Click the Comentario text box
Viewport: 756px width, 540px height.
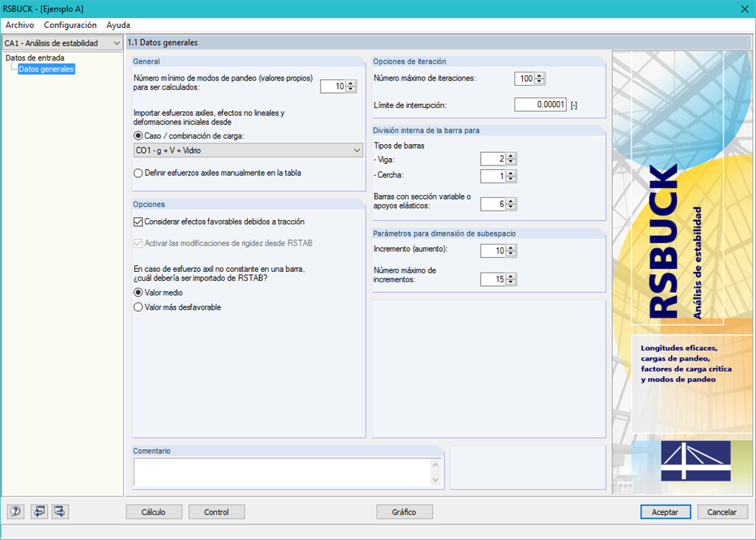(282, 472)
